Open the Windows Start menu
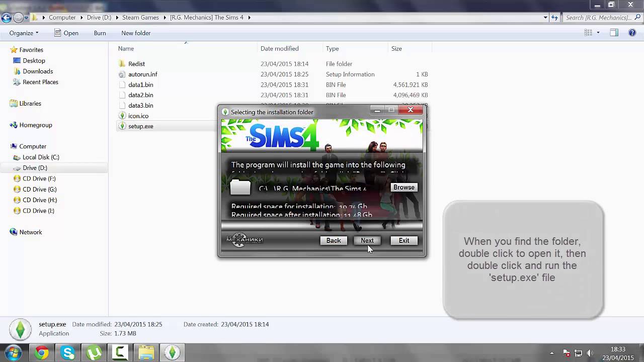 pos(13,353)
